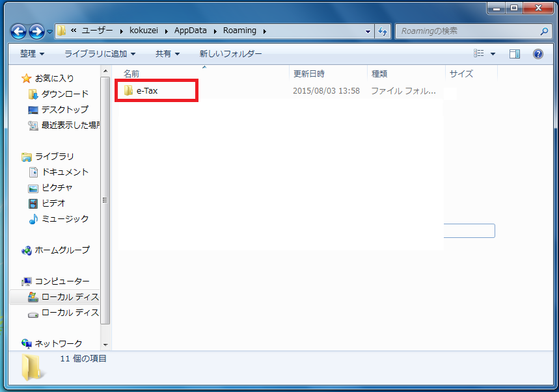Image resolution: width=559 pixels, height=392 pixels.
Task: Sort by 更新日時 column header
Action: (308, 73)
